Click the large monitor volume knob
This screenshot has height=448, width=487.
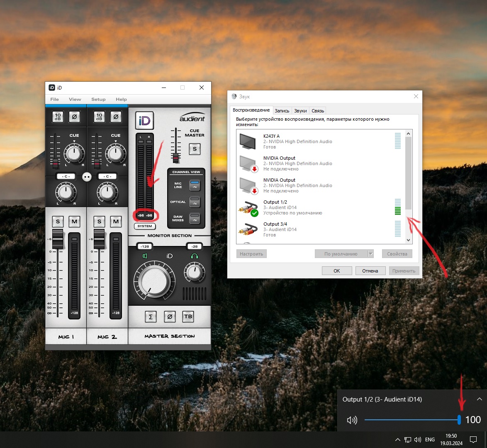click(x=154, y=280)
